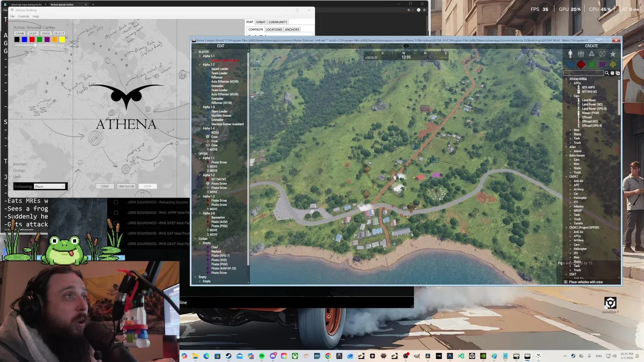This screenshot has height=362, width=644.
Task: Open the Help menu in Athena Desktop
Action: tap(36, 17)
